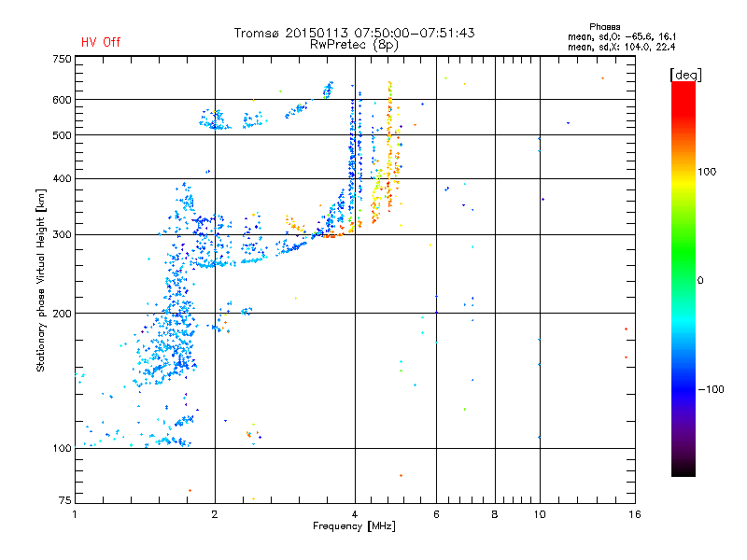Click the "Stationary phase Virtual Height [km]" axis title
The width and height of the screenshot is (747, 560).
coord(41,280)
